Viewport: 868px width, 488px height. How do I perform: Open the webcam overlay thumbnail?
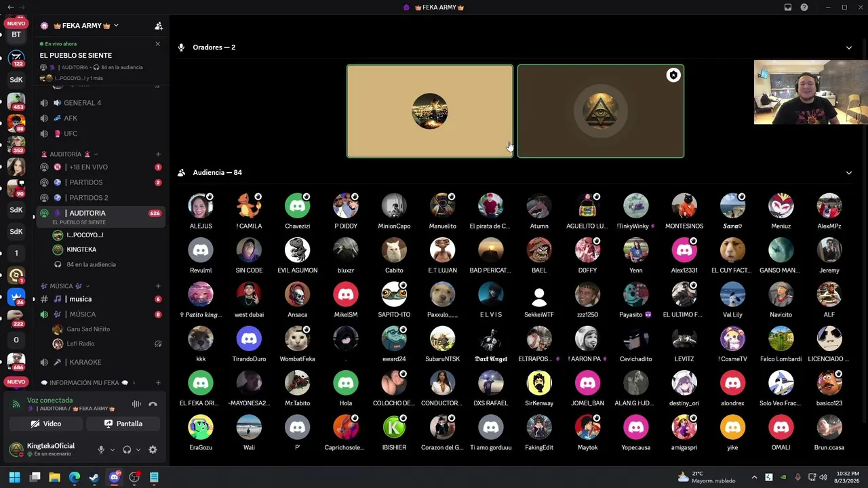click(x=811, y=92)
